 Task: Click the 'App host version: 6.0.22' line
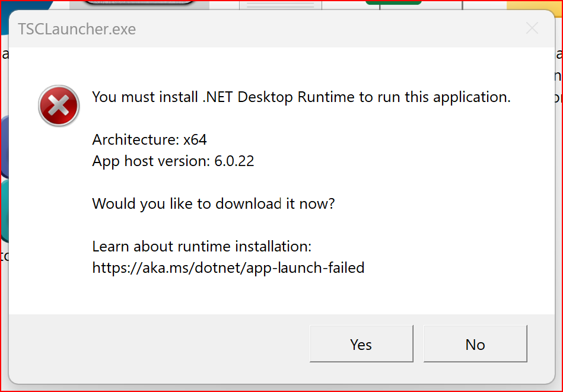[x=173, y=161]
